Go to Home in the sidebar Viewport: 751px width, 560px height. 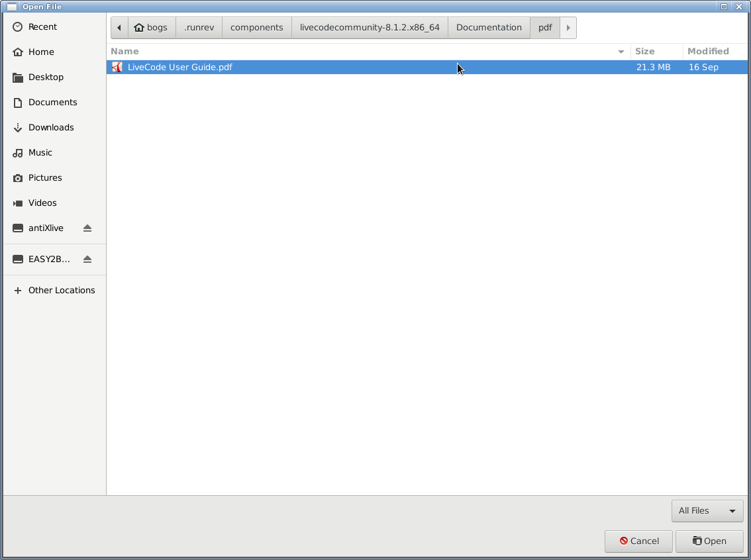pos(54,52)
